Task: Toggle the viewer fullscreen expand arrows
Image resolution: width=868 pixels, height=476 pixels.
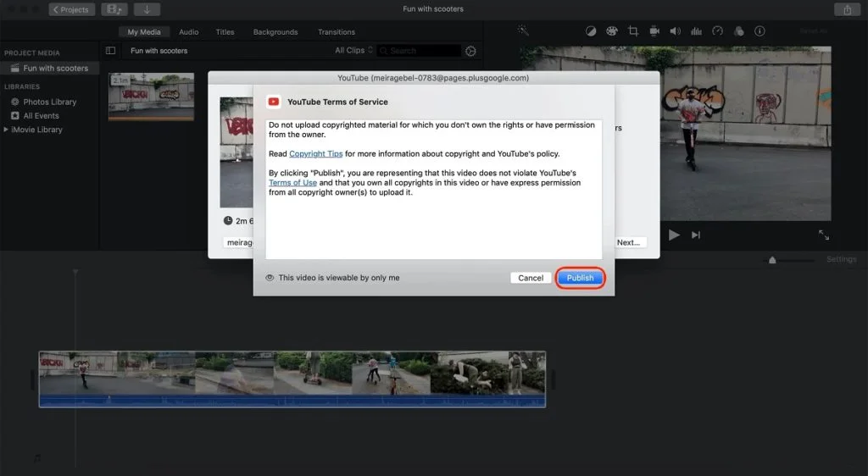Action: 823,235
